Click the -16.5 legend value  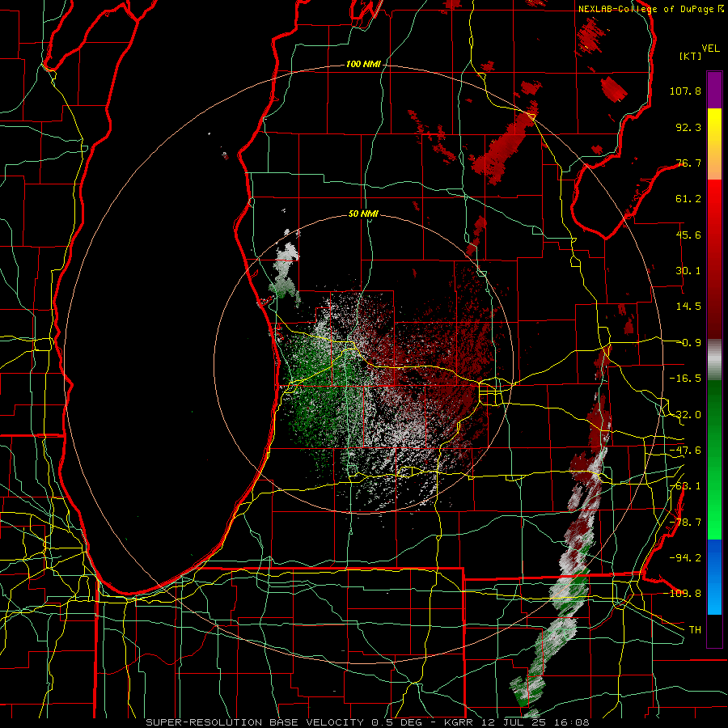pyautogui.click(x=685, y=379)
